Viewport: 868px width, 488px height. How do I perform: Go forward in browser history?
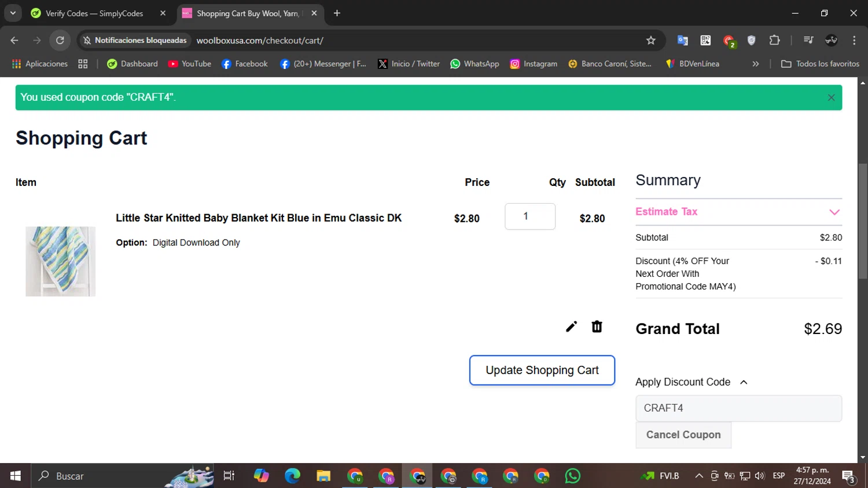[37, 41]
